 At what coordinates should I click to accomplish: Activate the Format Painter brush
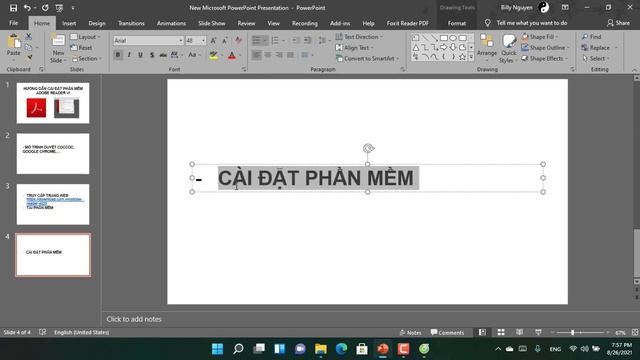pos(29,58)
